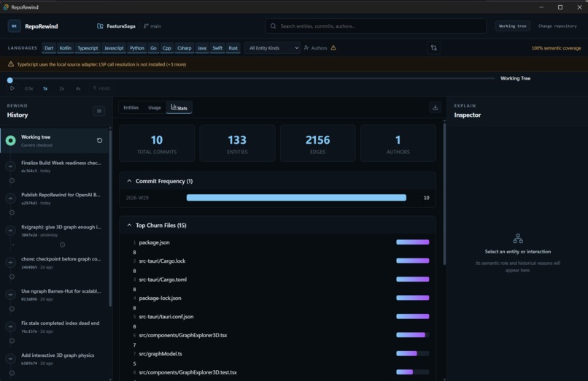Click the refresh icon on Working tree row
Viewport: 588px width, 381px height.
pyautogui.click(x=99, y=140)
